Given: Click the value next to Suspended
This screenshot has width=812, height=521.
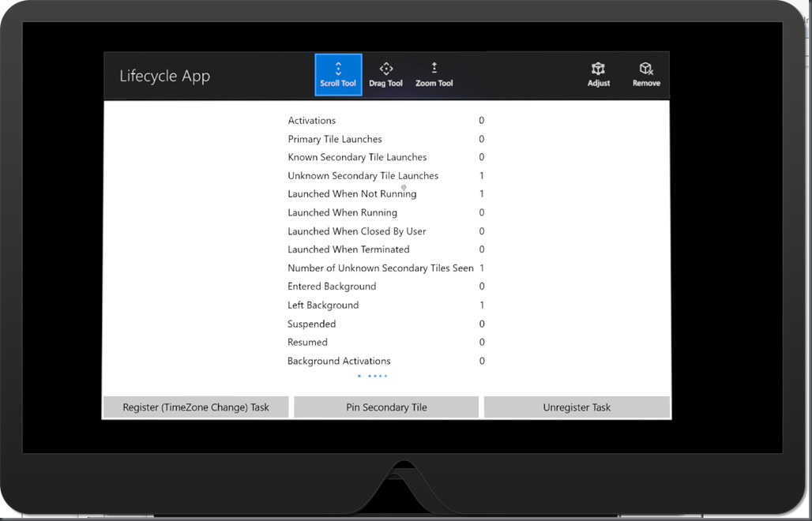Looking at the screenshot, I should (x=482, y=324).
